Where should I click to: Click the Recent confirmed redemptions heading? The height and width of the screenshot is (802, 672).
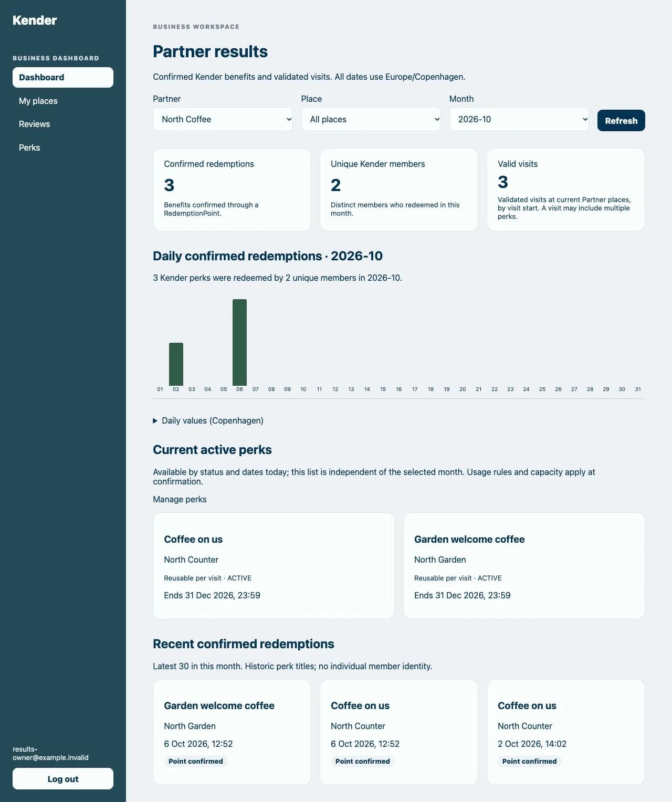click(x=244, y=644)
